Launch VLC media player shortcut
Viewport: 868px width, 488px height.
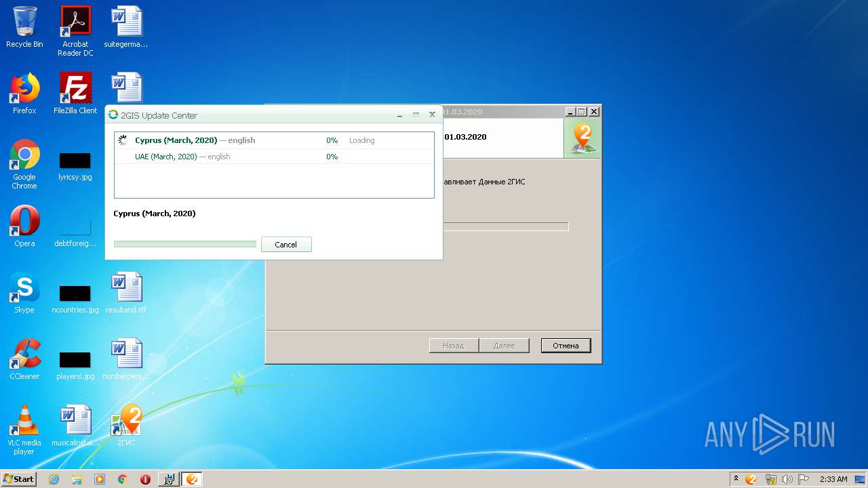click(24, 430)
